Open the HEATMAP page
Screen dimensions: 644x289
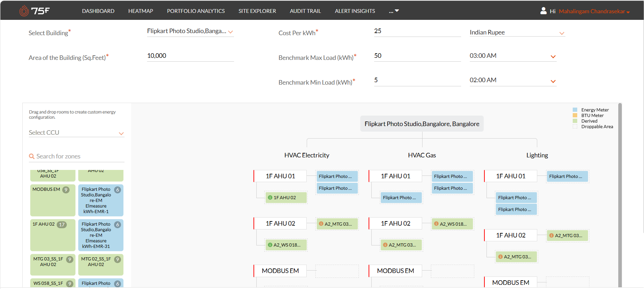(x=140, y=11)
